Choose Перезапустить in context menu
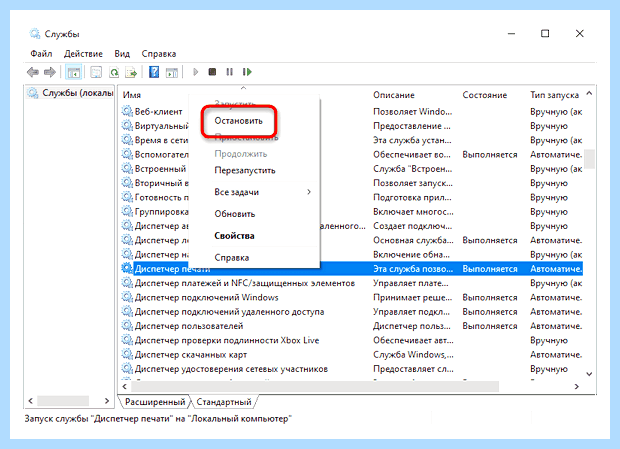 pos(245,170)
